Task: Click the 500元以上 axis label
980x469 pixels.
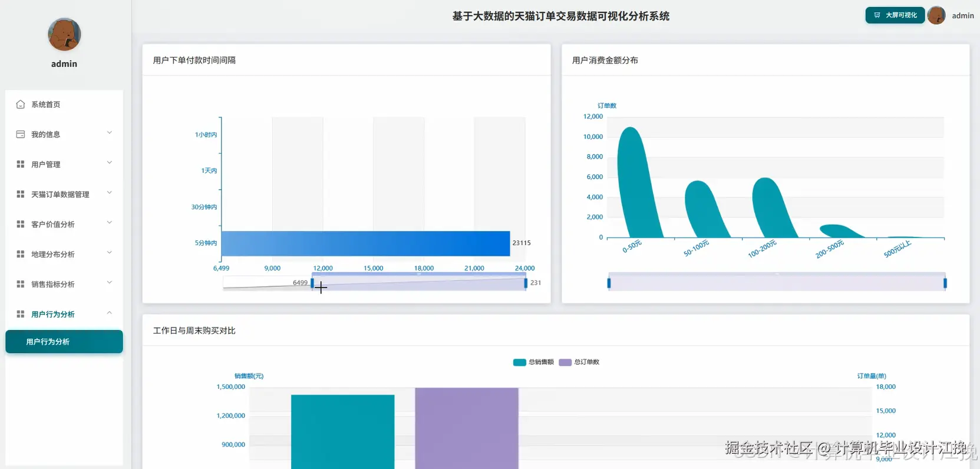Action: pyautogui.click(x=897, y=249)
